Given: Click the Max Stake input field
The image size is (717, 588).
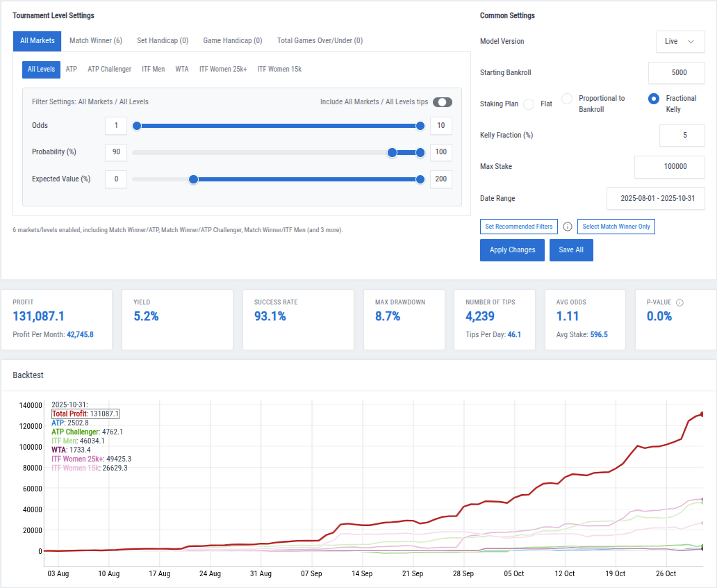Looking at the screenshot, I should click(x=669, y=167).
